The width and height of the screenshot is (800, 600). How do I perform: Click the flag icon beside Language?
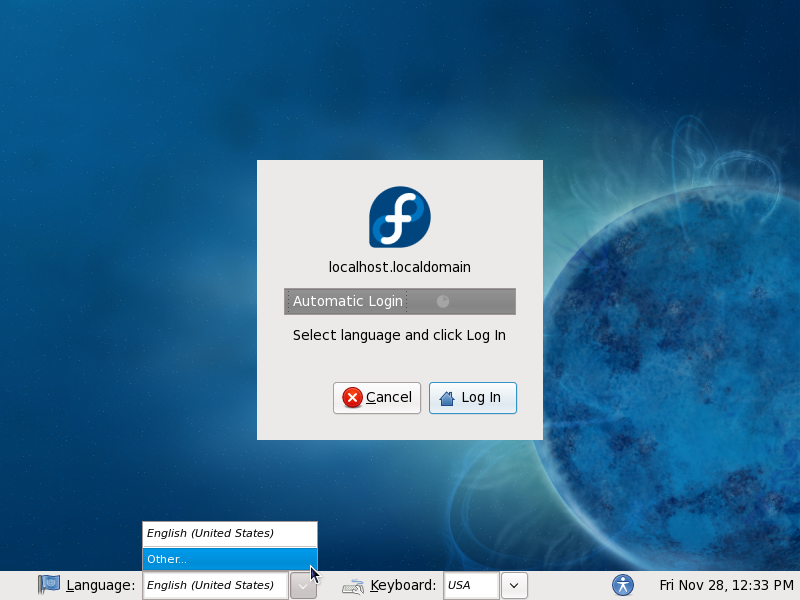pyautogui.click(x=49, y=585)
